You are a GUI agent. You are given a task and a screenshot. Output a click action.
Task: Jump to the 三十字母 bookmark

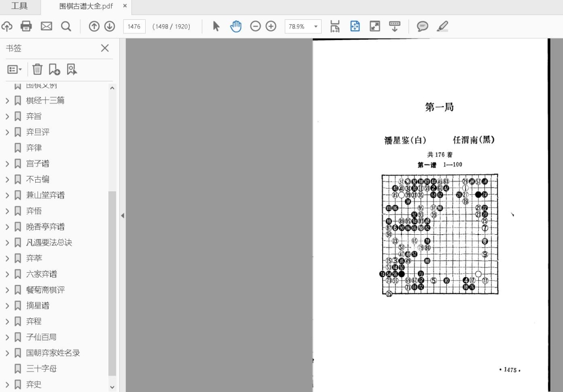(x=41, y=368)
